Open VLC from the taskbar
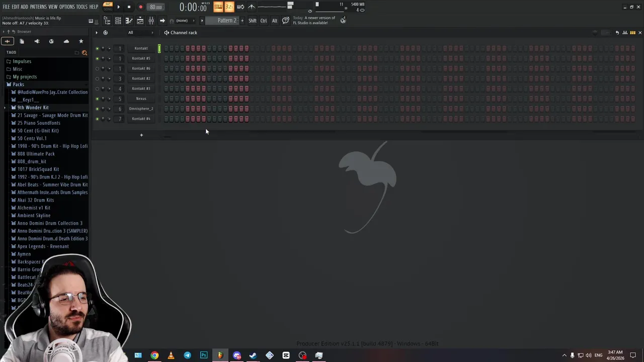This screenshot has width=644, height=362. (x=171, y=355)
